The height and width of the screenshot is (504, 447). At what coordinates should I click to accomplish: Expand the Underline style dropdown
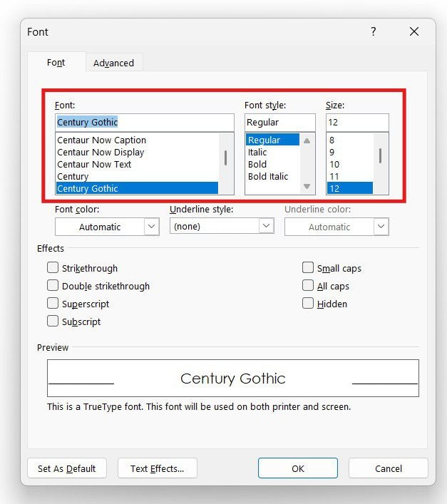(x=222, y=226)
